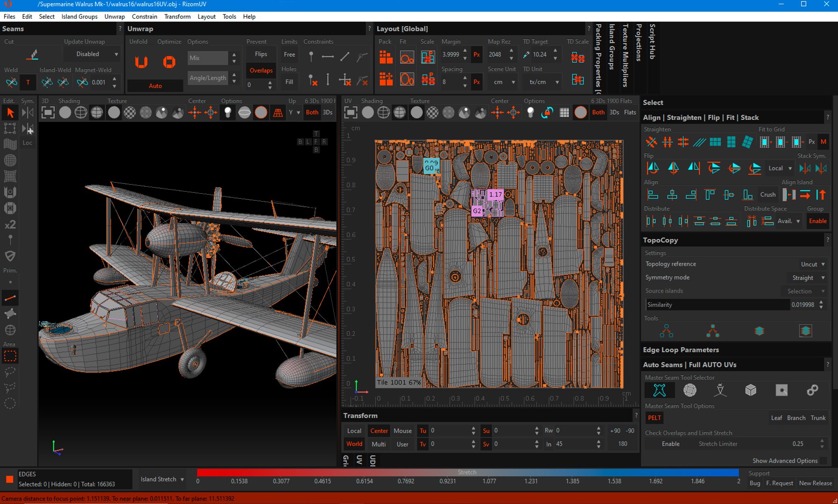Open the Transform menu

[x=177, y=16]
